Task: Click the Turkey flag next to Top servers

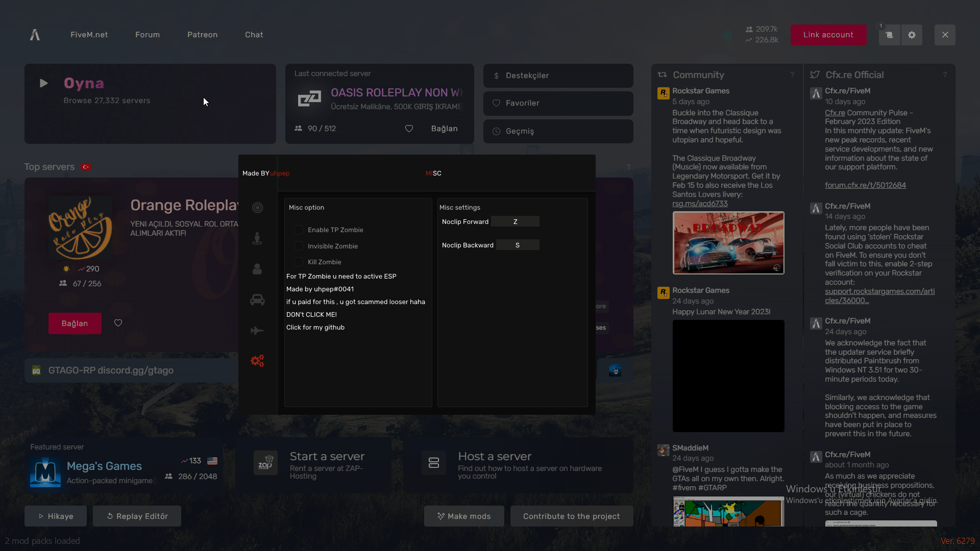Action: [x=86, y=167]
